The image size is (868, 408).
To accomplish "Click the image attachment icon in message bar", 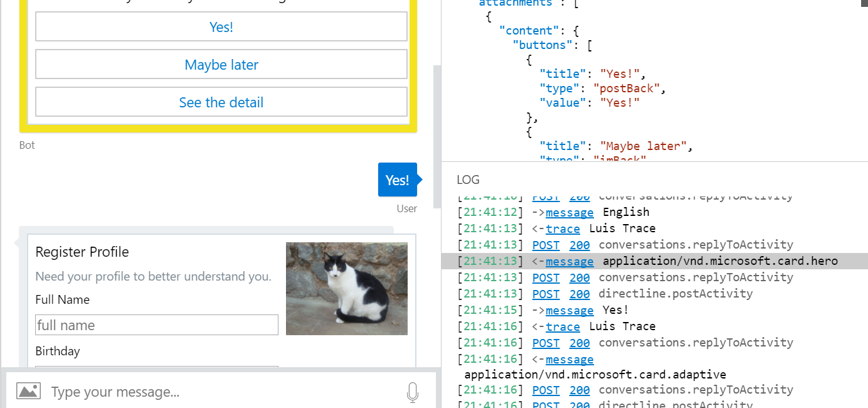I will [x=28, y=390].
